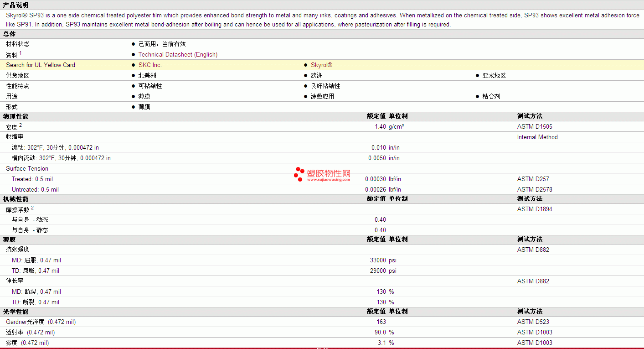The image size is (644, 349).
Task: Select the 'MD: 屈服, 0.47 mil' row label
Action: coord(36,260)
